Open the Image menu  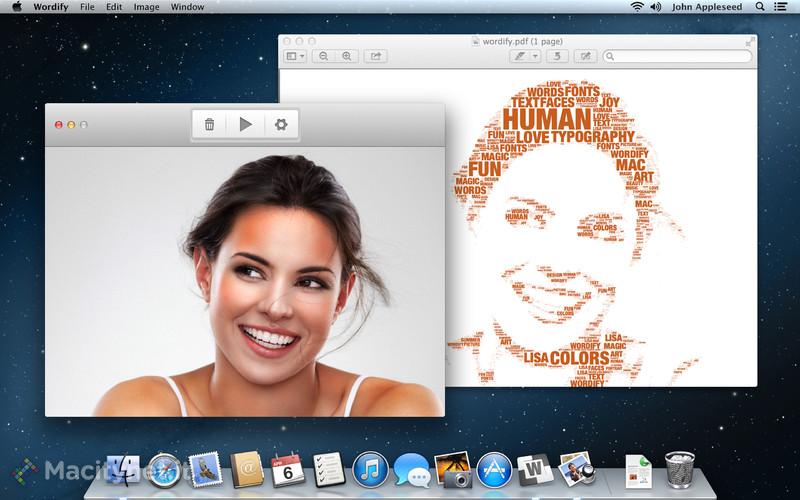(146, 7)
